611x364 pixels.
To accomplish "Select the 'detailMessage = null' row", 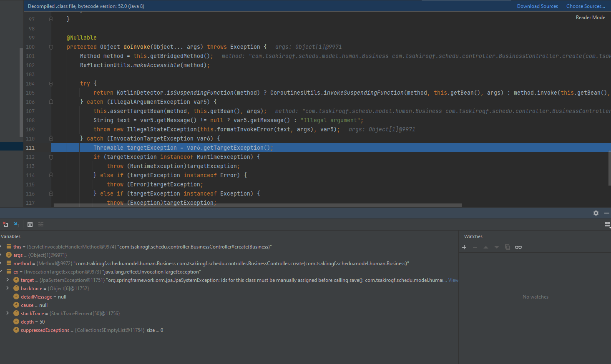I will tap(229, 296).
